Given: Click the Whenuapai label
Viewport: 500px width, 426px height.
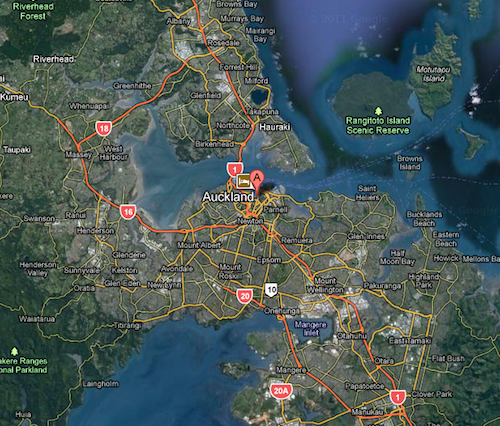Looking at the screenshot, I should point(89,106).
